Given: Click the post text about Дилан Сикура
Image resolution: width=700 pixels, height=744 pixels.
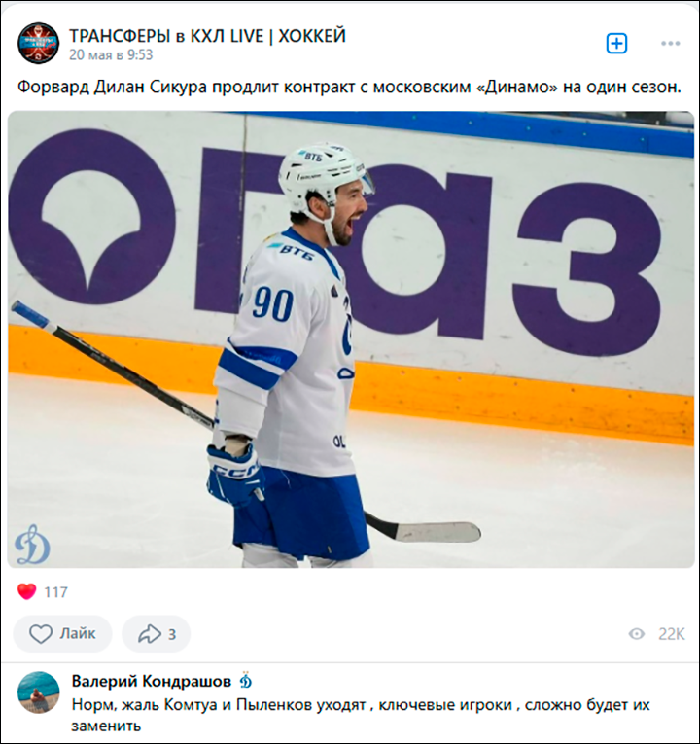Looking at the screenshot, I should point(350,88).
